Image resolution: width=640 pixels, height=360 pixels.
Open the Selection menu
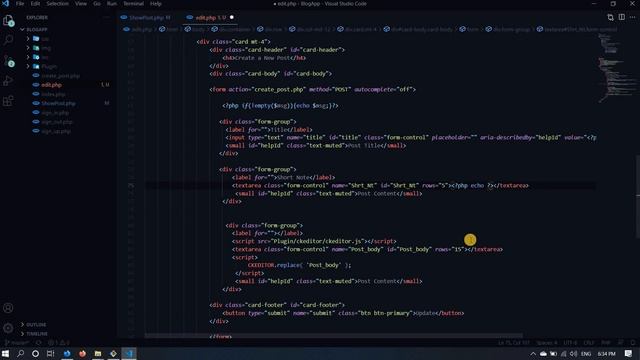click(57, 4)
